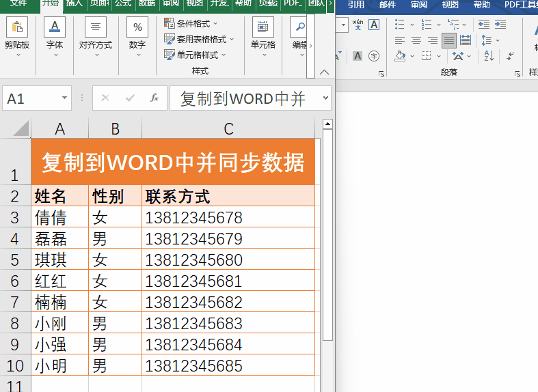Click the select all corner triangle
The width and height of the screenshot is (538, 392).
pyautogui.click(x=21, y=129)
